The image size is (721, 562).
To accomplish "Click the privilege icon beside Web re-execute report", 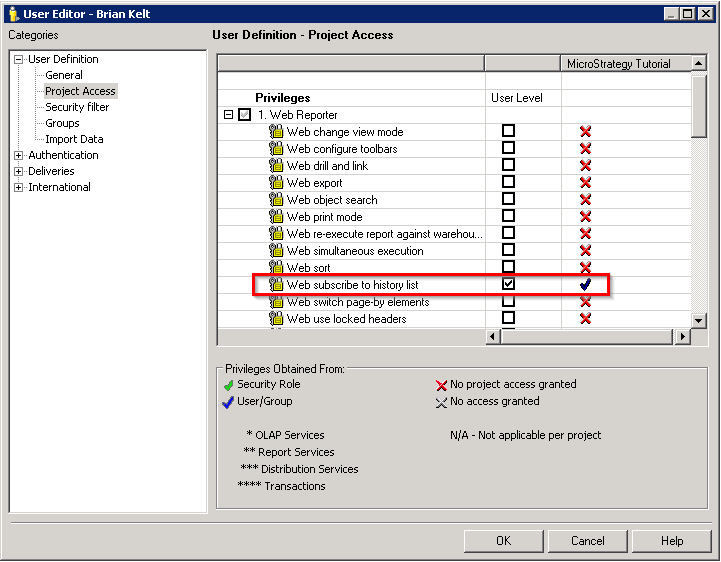I will click(x=276, y=234).
